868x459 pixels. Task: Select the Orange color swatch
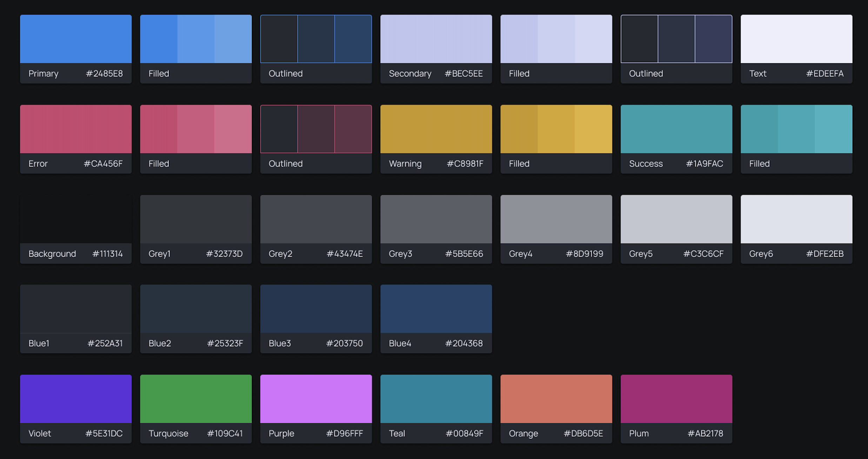pyautogui.click(x=556, y=399)
